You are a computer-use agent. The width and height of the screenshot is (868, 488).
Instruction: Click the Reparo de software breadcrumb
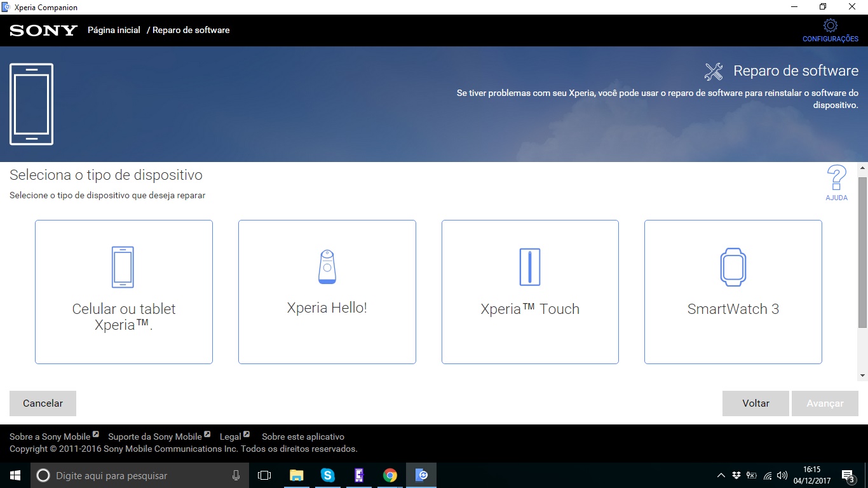[191, 30]
